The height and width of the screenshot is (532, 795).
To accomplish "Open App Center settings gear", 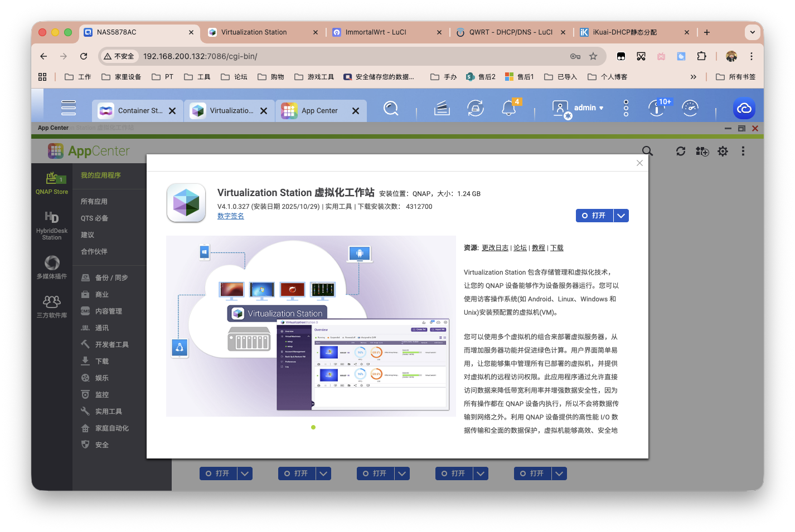I will [x=723, y=151].
